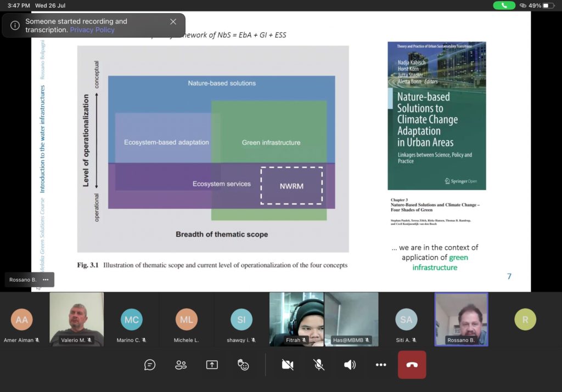Open the Privacy Policy link

click(92, 30)
